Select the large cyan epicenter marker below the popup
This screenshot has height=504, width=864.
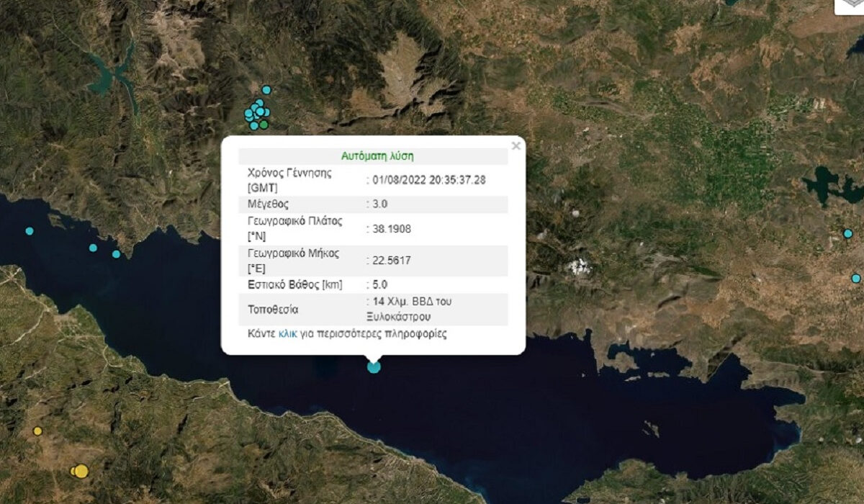point(374,366)
